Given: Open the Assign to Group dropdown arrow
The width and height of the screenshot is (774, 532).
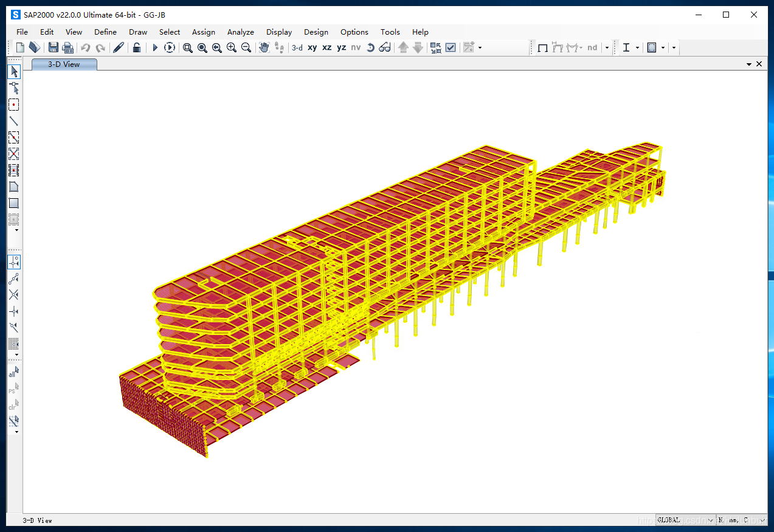Looking at the screenshot, I should pos(480,47).
